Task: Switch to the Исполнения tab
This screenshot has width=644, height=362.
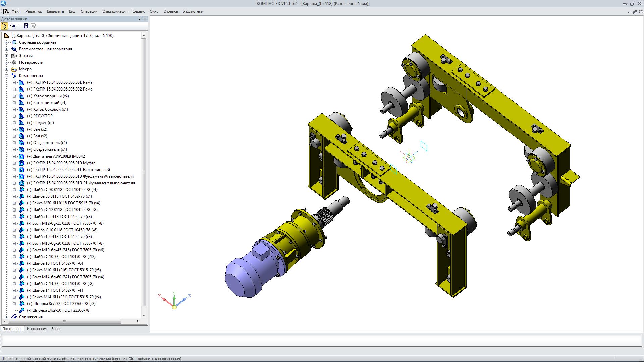Action: tap(37, 329)
